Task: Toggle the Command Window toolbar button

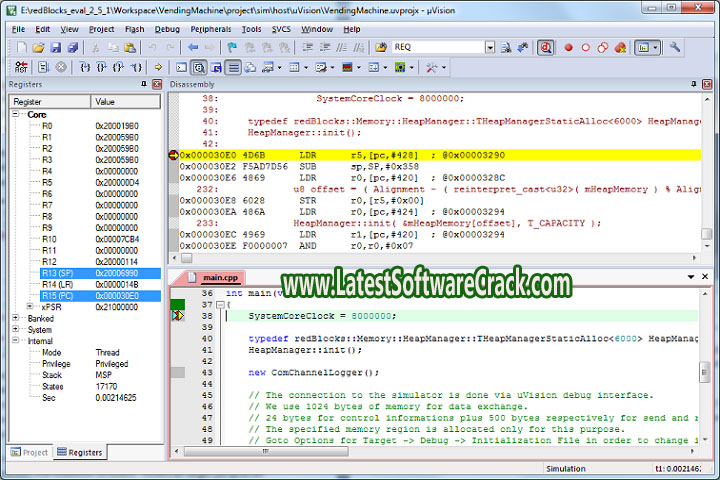Action: [181, 67]
